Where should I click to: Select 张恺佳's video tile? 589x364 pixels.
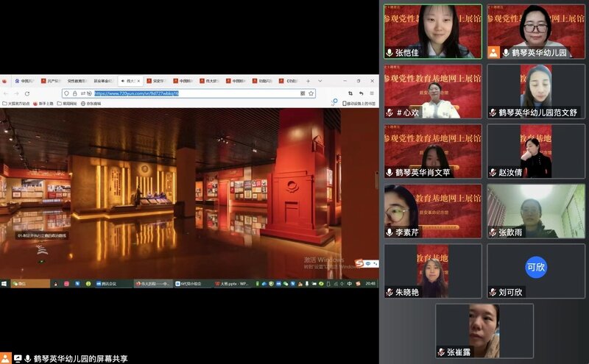(x=433, y=31)
